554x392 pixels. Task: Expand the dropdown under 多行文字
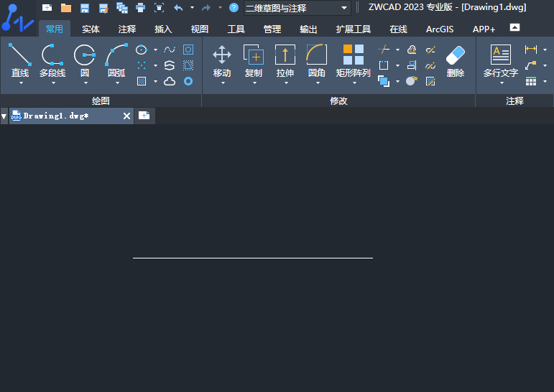pos(502,83)
